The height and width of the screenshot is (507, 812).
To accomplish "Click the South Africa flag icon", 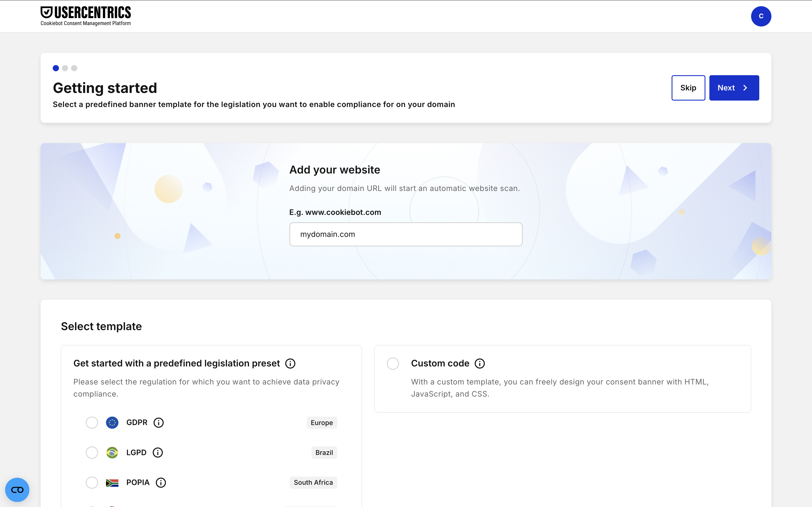I will [x=112, y=482].
